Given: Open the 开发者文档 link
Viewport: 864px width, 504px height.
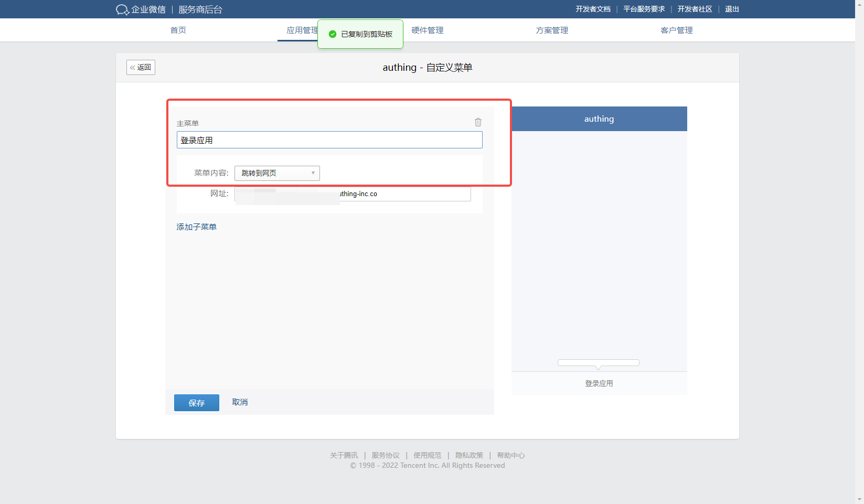Looking at the screenshot, I should pyautogui.click(x=593, y=9).
